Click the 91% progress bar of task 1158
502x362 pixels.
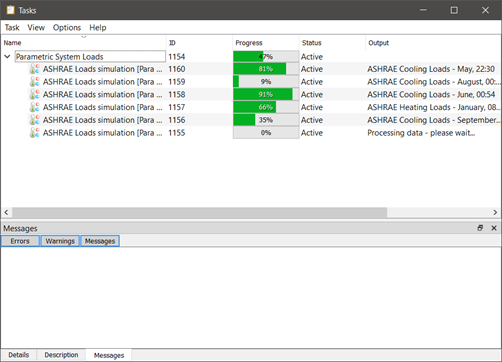point(266,94)
